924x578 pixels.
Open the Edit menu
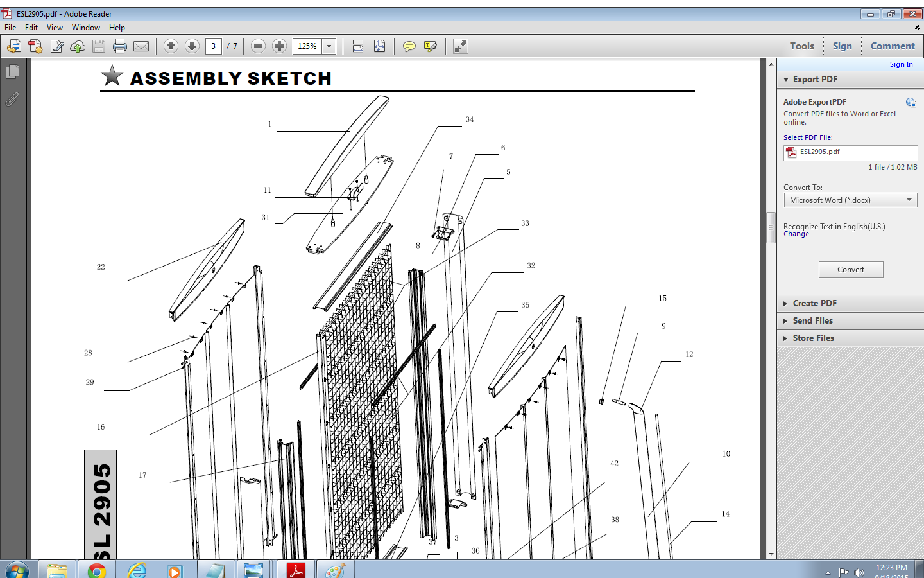31,28
